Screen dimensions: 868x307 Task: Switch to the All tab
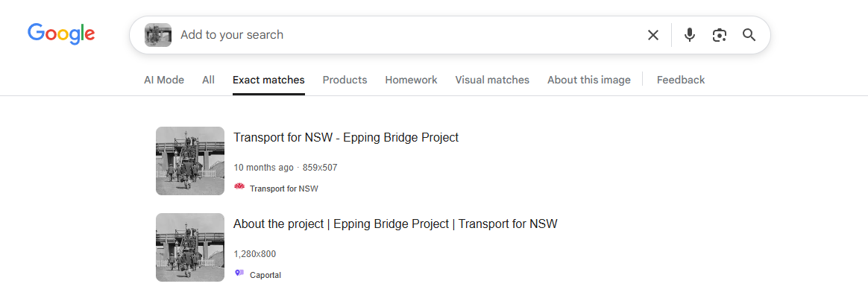[208, 80]
